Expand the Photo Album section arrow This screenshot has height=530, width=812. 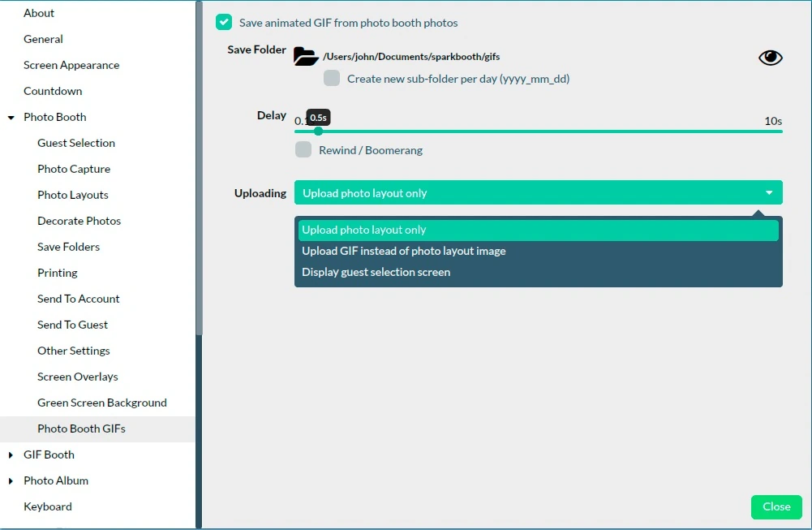11,480
